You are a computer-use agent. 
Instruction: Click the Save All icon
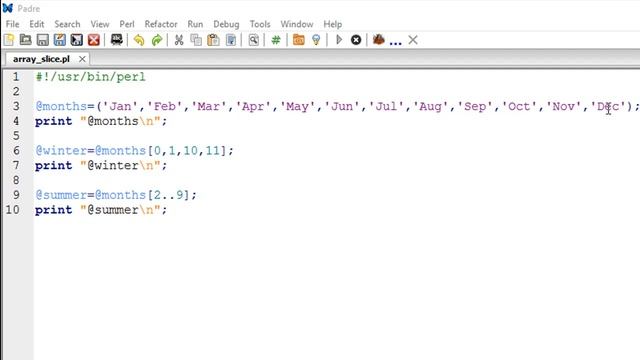pyautogui.click(x=77, y=40)
